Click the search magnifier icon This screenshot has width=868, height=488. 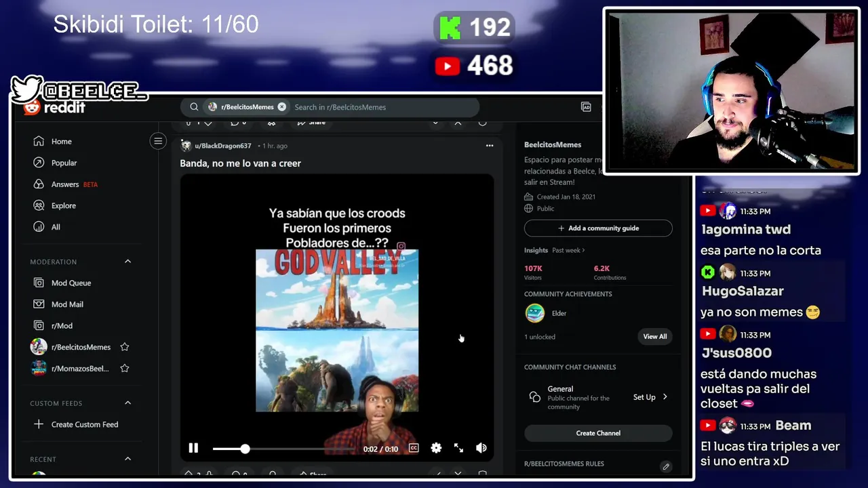(x=194, y=107)
